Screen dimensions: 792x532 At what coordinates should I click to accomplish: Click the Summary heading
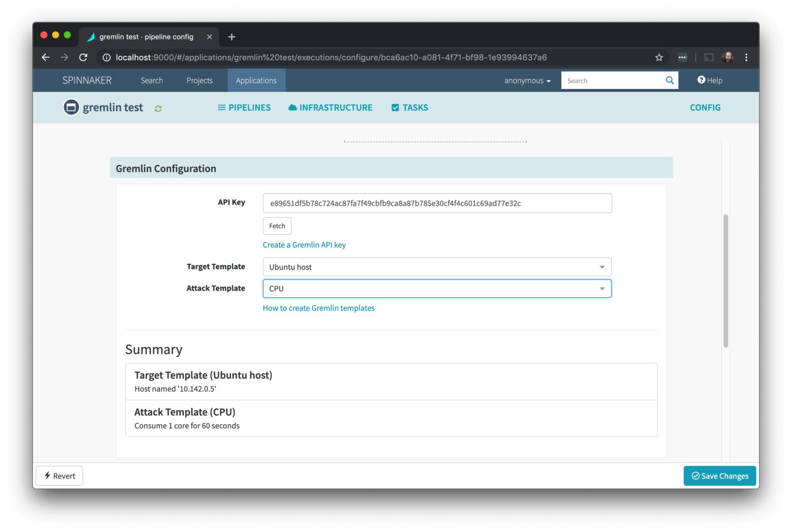(x=154, y=350)
